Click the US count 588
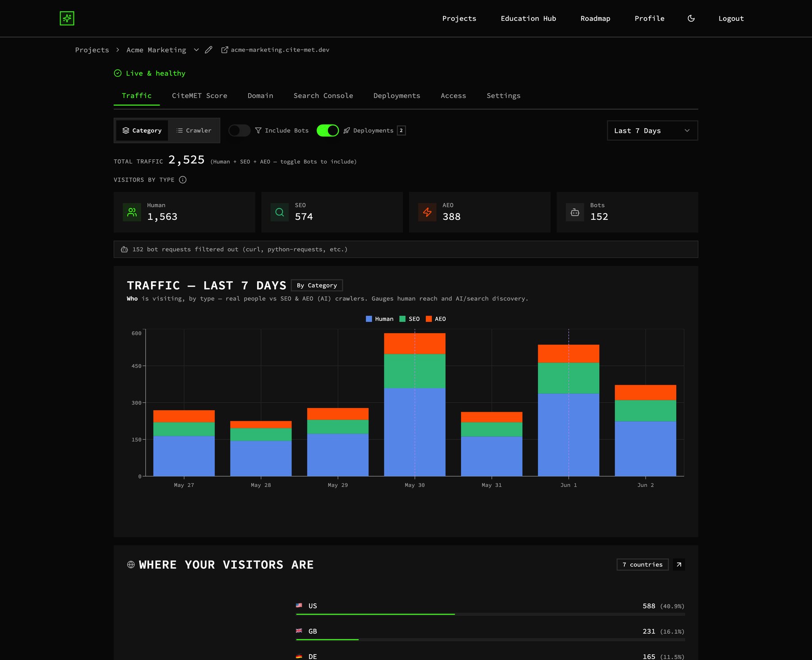This screenshot has width=812, height=660. click(x=649, y=606)
